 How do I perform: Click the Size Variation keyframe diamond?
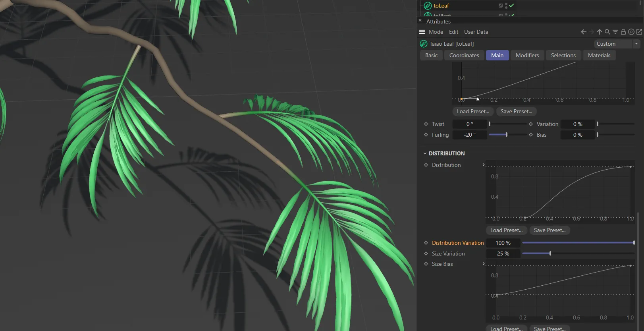(426, 254)
